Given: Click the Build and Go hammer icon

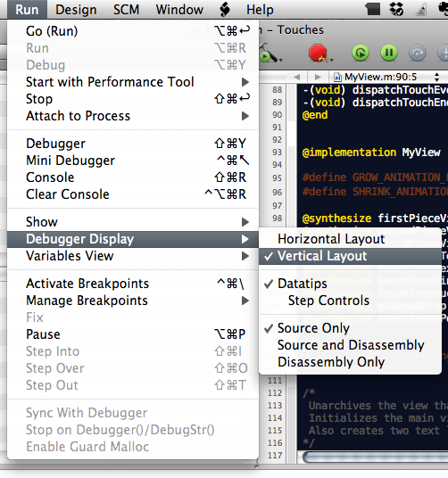Looking at the screenshot, I should [269, 53].
